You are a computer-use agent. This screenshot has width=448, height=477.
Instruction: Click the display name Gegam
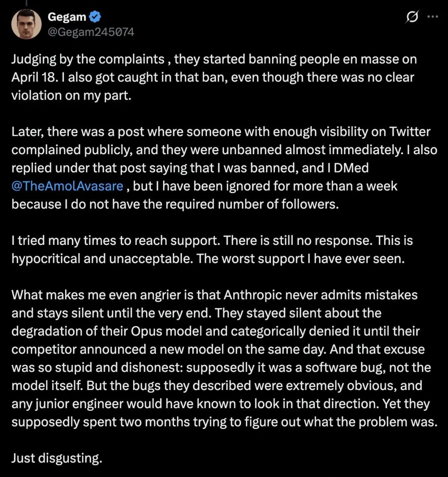pyautogui.click(x=67, y=17)
